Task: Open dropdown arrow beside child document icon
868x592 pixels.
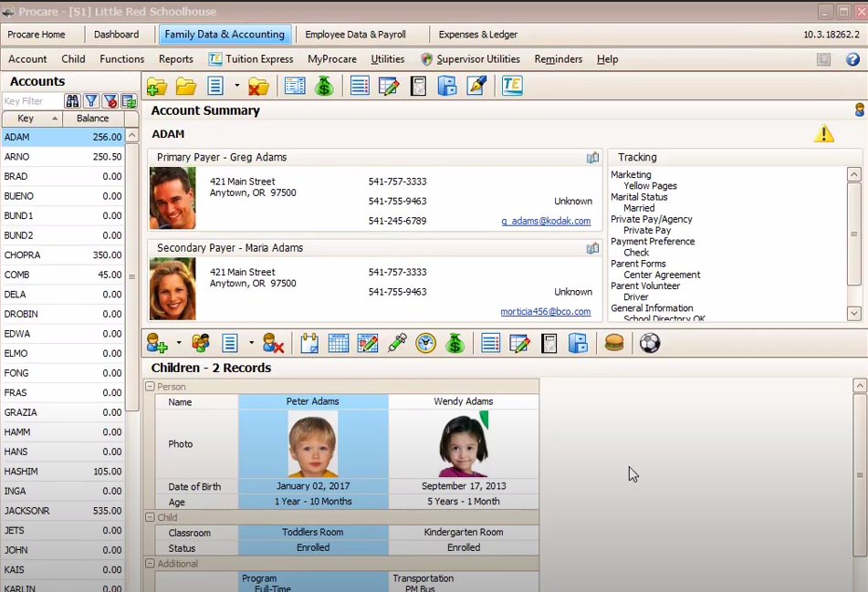Action: tap(251, 343)
